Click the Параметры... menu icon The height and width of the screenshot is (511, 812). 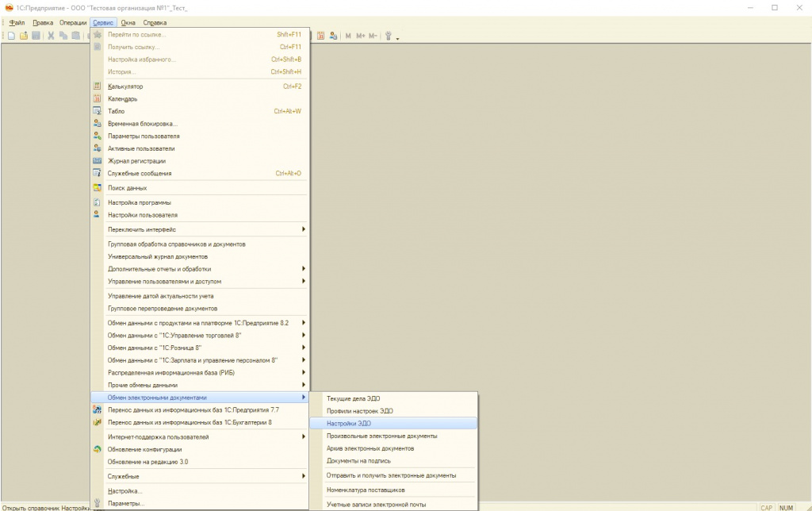tap(97, 503)
